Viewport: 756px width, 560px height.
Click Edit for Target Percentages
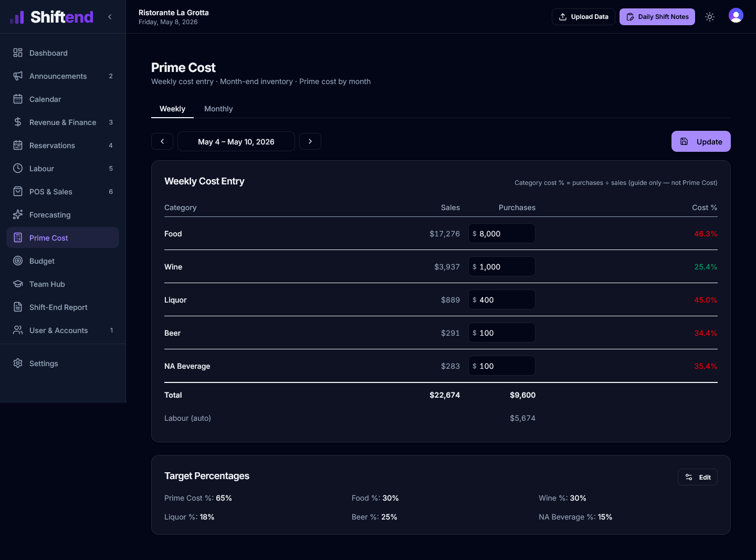[x=698, y=477]
